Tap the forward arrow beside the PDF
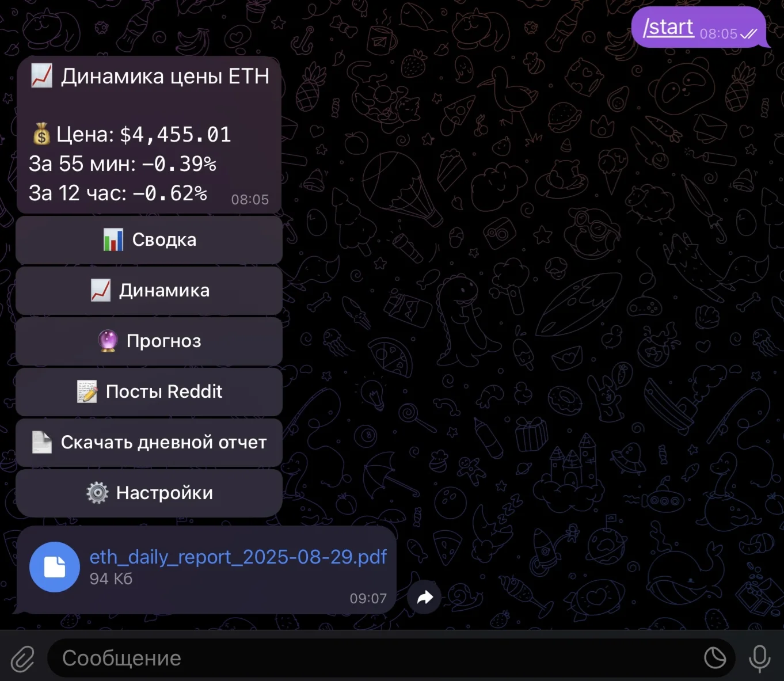Viewport: 784px width, 681px height. click(424, 598)
